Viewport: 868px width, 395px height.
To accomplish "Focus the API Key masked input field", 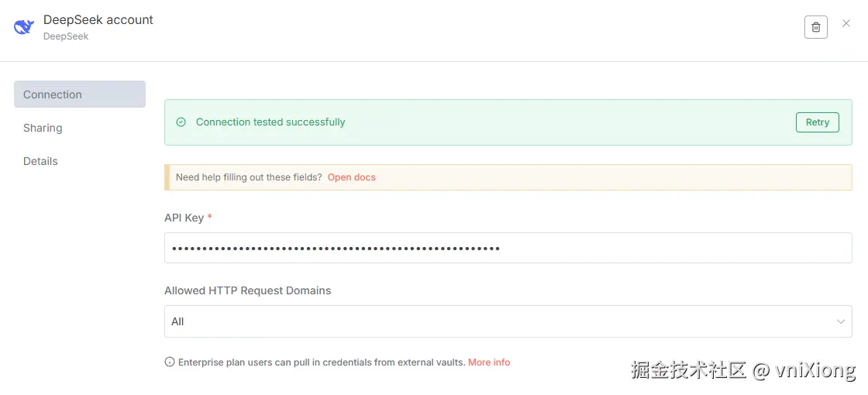I will pos(508,248).
